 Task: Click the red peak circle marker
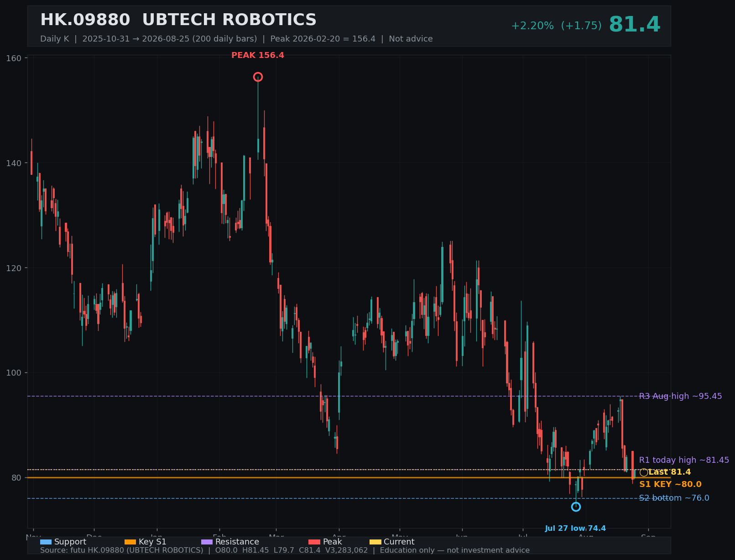(258, 77)
